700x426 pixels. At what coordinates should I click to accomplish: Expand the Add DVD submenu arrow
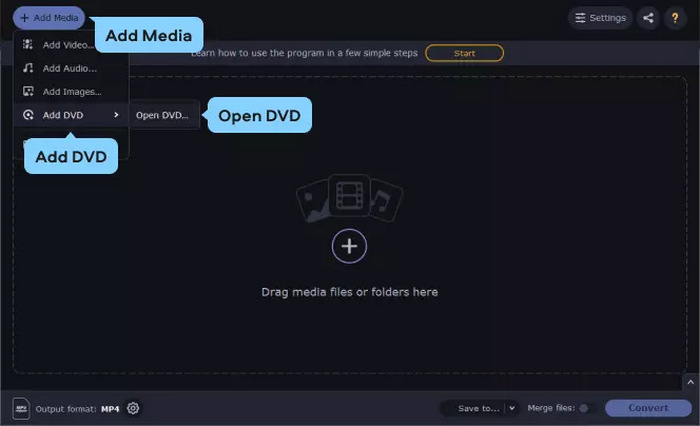tap(116, 115)
